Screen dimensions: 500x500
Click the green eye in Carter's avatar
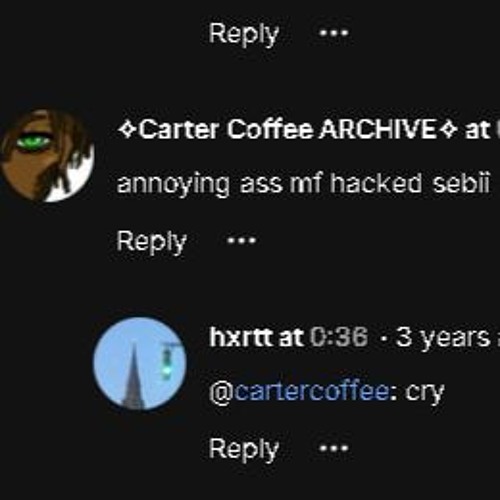click(x=33, y=143)
